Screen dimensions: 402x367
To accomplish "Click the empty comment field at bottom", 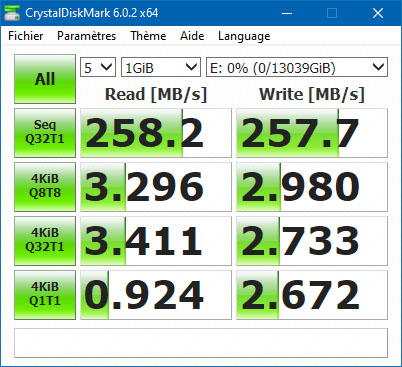I will pyautogui.click(x=201, y=343).
